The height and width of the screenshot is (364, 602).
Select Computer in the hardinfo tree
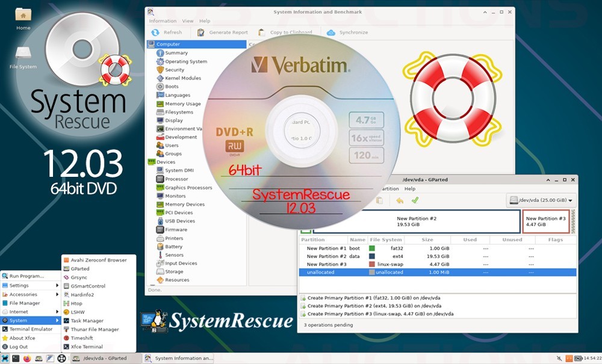(x=197, y=45)
